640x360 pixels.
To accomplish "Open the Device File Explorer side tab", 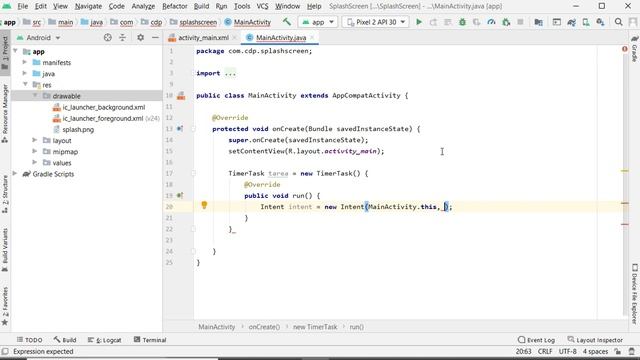I will tap(635, 294).
